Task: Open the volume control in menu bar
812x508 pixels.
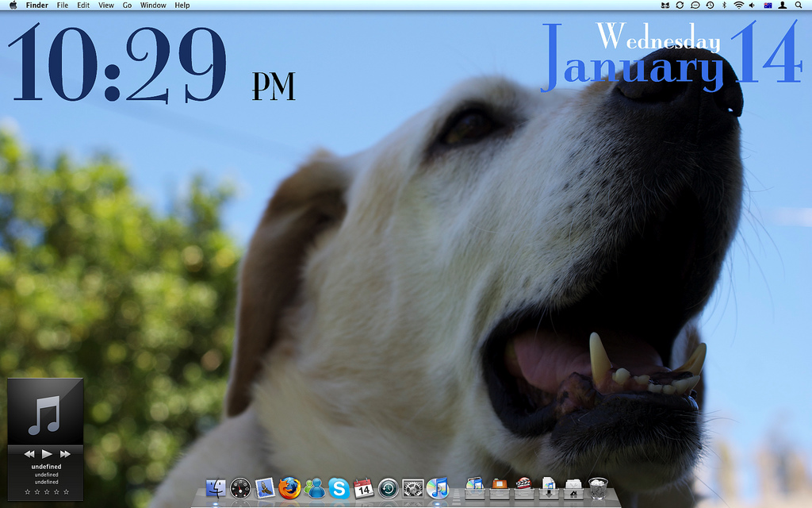Action: coord(752,6)
